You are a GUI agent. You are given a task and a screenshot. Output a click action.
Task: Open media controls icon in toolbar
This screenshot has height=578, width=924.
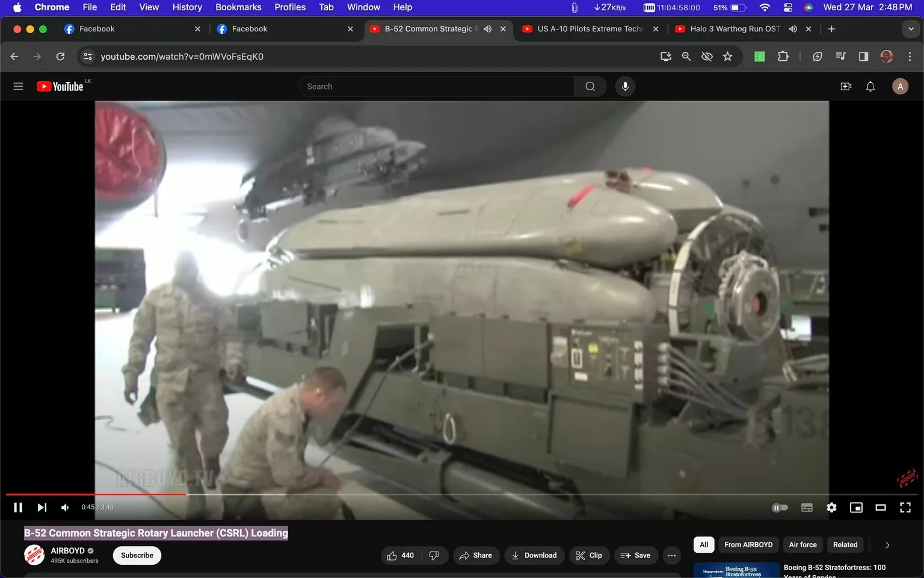click(840, 56)
